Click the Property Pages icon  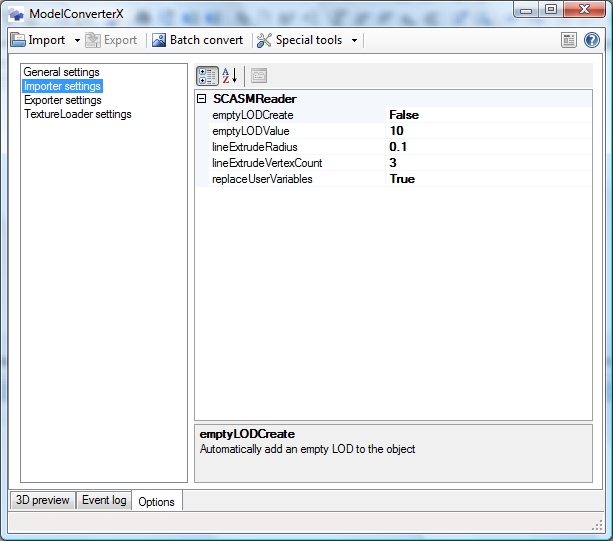pyautogui.click(x=259, y=76)
